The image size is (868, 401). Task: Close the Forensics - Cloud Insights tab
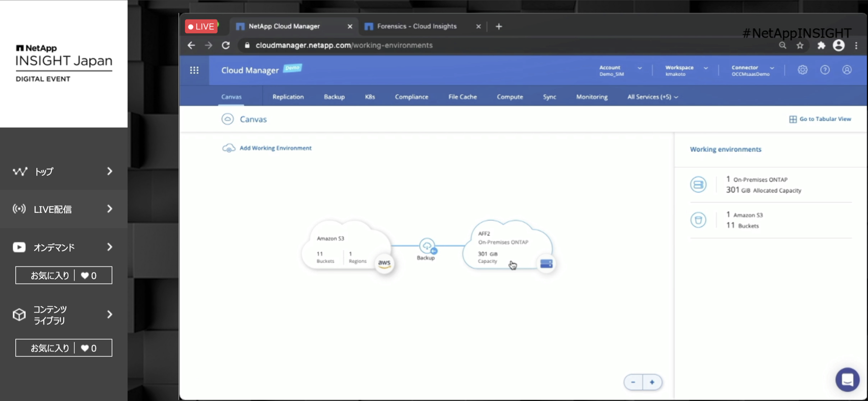coord(478,26)
